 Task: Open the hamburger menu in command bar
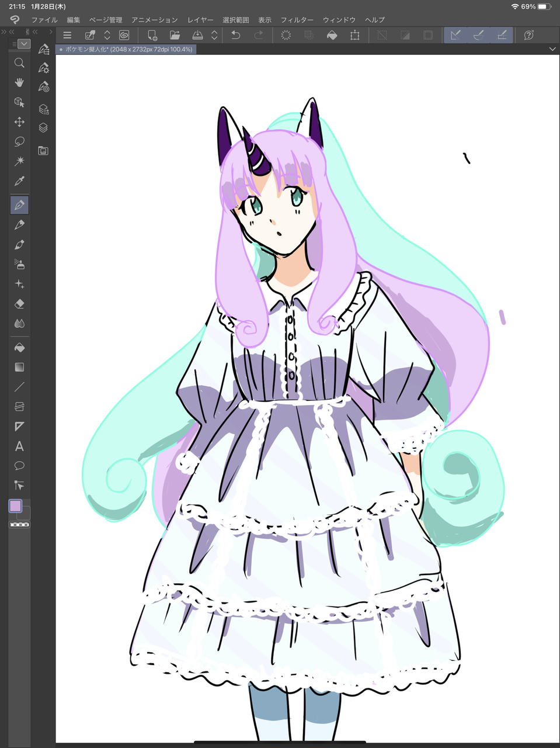[67, 35]
